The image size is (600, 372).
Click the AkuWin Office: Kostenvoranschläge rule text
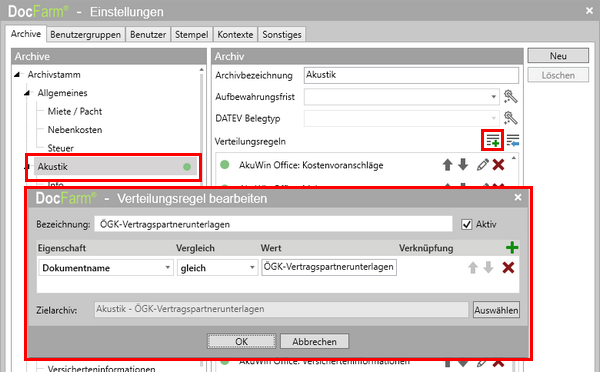click(311, 165)
